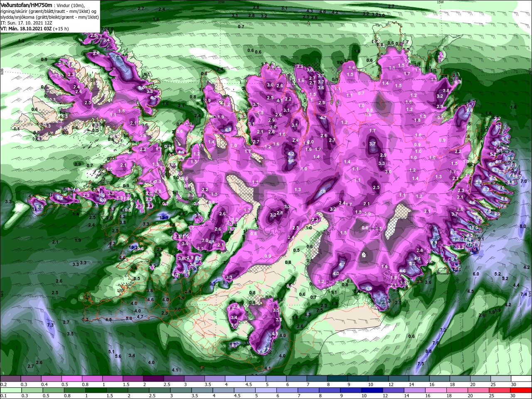Click the red swatch labeled 30 in the lower scale
This screenshot has width=532, height=399.
[x=521, y=390]
